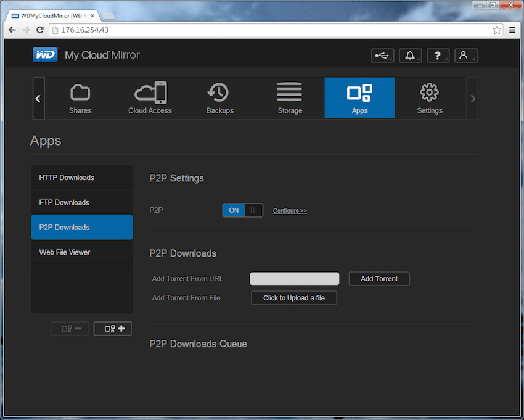Select the Apps section
Viewport: 524px width, 420px height.
pos(359,98)
